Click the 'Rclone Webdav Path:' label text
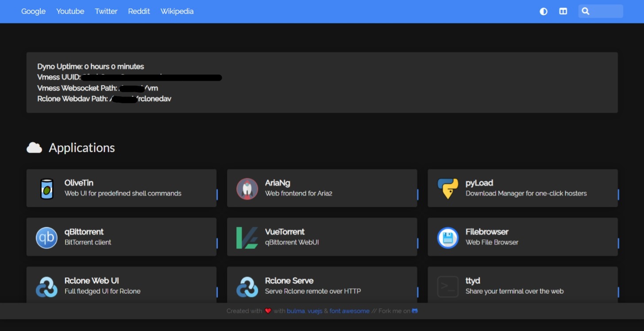Screen dimensions: 644x331 point(73,98)
